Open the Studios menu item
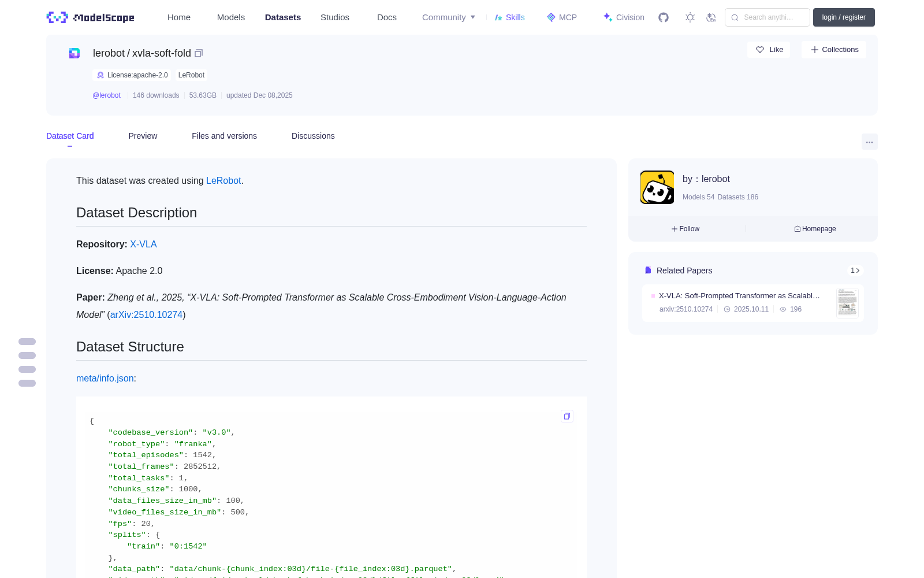Image resolution: width=924 pixels, height=578 pixels. pos(335,17)
